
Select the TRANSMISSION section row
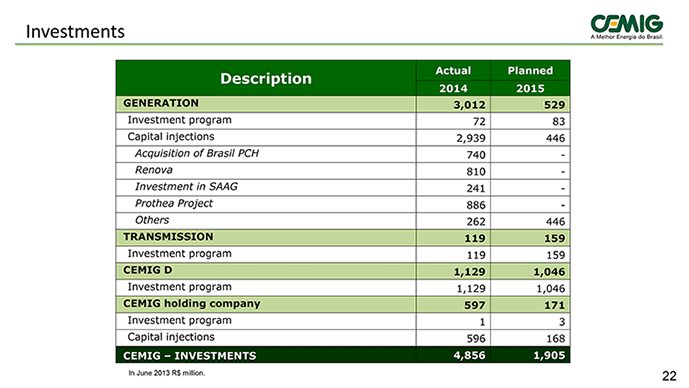pos(343,238)
